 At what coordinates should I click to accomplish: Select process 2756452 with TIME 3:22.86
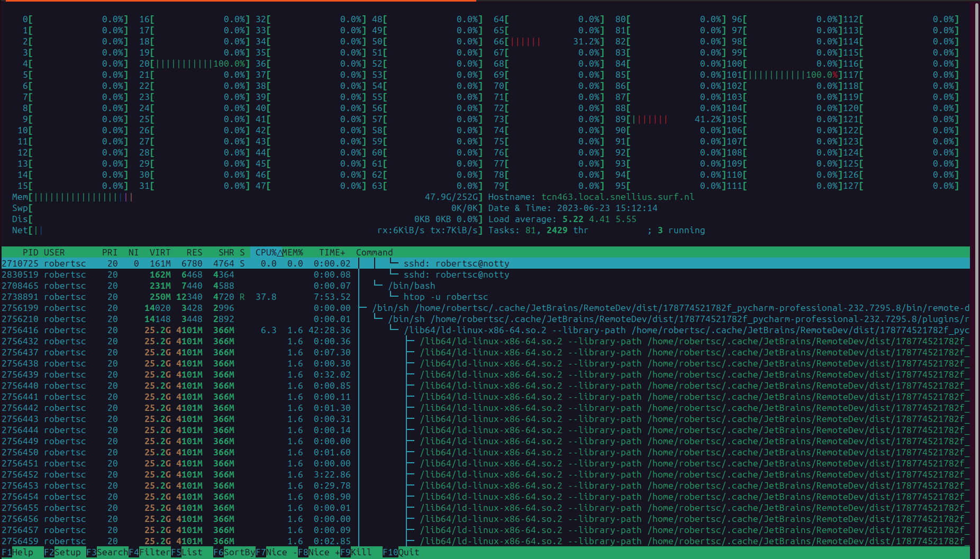coord(486,474)
